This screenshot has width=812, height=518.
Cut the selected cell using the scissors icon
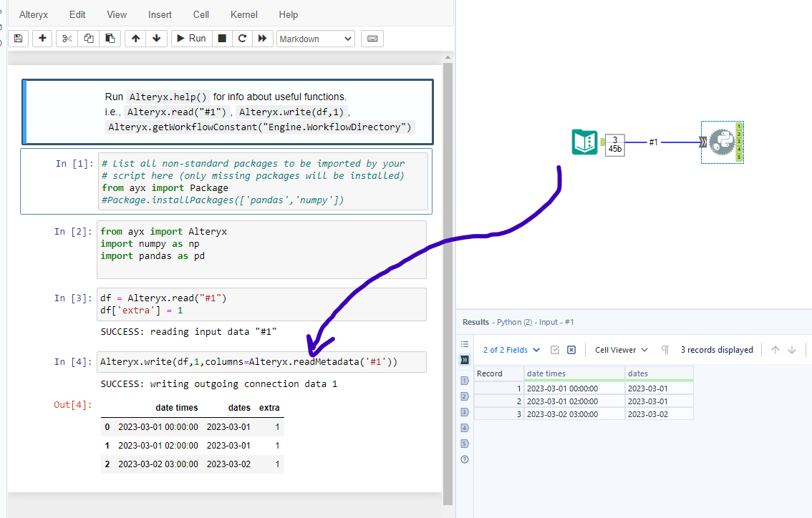[67, 39]
